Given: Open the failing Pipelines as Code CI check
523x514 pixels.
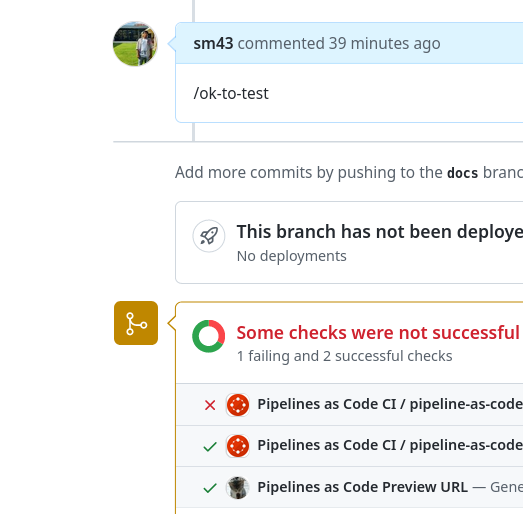Looking at the screenshot, I should click(390, 404).
